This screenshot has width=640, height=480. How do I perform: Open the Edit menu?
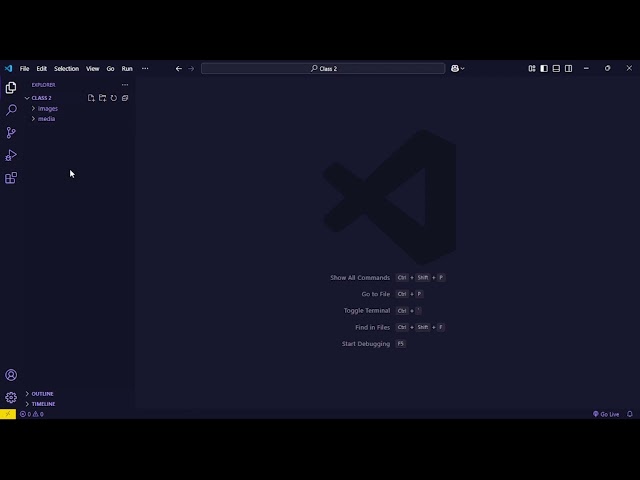[x=42, y=69]
